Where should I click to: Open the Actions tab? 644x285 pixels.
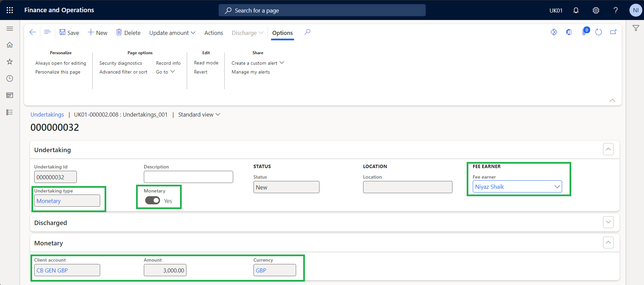[214, 33]
